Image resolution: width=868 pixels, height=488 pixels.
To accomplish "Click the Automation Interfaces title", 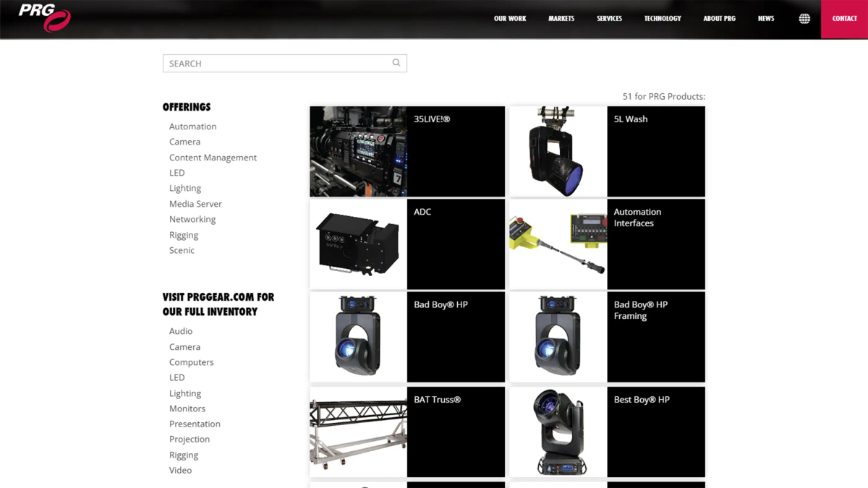I will tap(637, 218).
